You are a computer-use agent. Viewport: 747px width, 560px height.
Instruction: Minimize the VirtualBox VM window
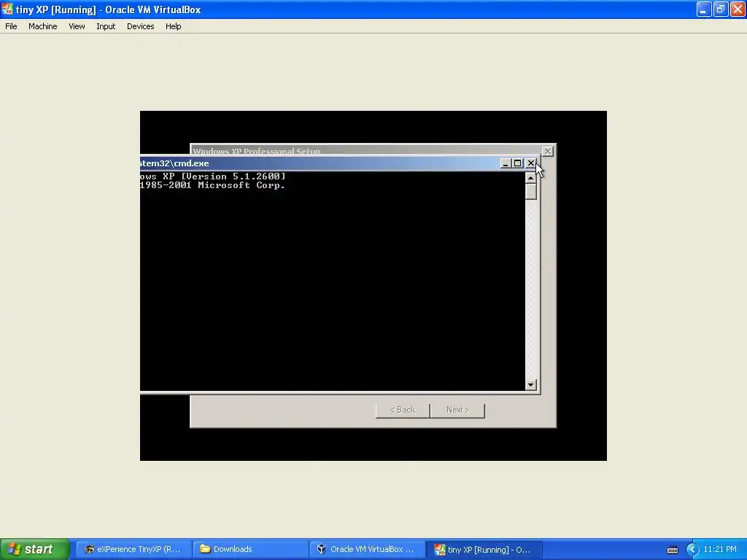pos(704,9)
